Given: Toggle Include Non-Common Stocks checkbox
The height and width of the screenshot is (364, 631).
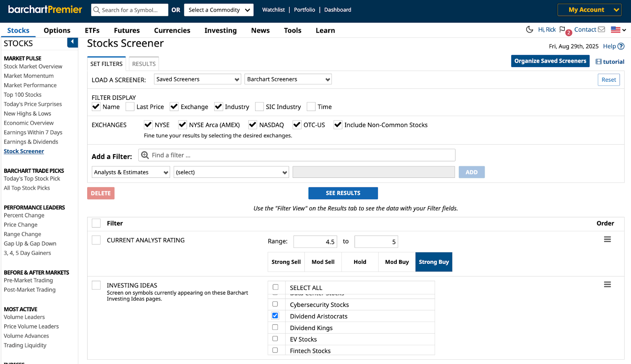Looking at the screenshot, I should pos(338,125).
